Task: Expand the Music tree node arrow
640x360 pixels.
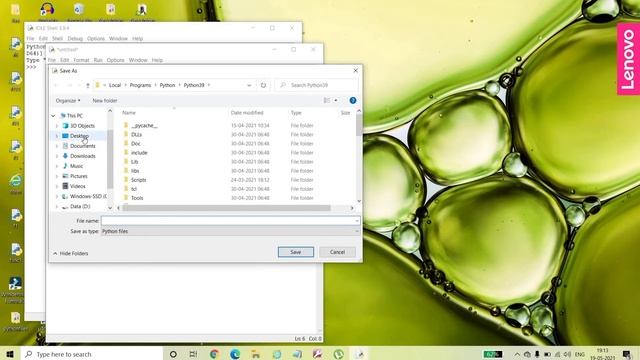Action: tap(57, 166)
